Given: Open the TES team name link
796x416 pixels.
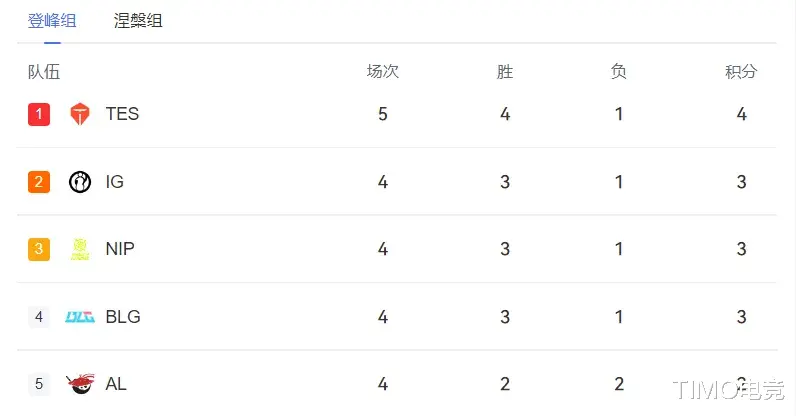Looking at the screenshot, I should (x=122, y=114).
